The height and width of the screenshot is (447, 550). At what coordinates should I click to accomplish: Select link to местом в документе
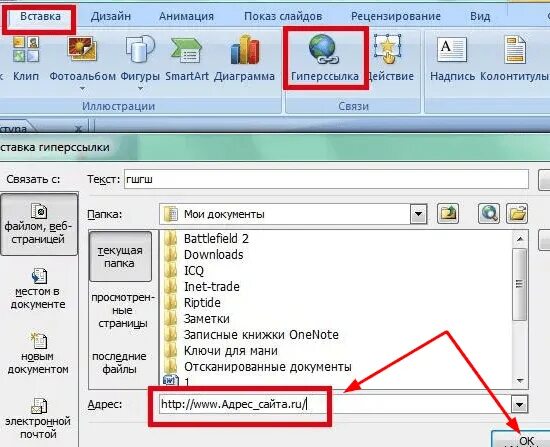(38, 289)
